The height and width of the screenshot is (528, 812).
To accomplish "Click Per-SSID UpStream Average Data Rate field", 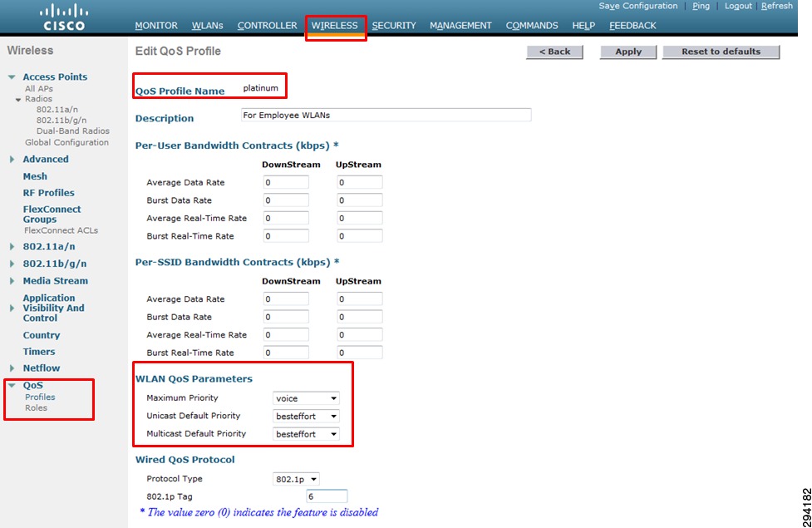I will (x=359, y=299).
